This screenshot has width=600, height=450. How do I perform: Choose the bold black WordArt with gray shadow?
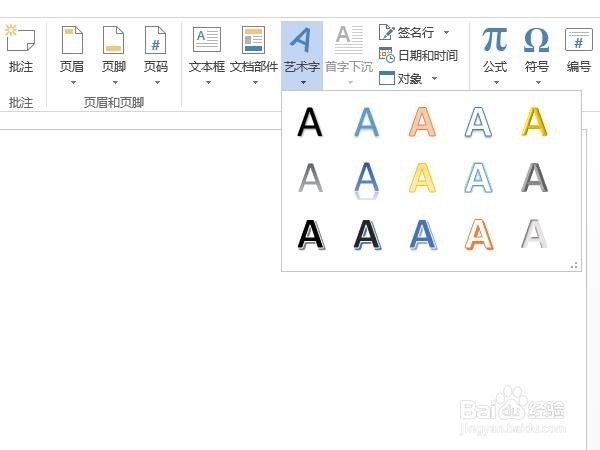311,234
